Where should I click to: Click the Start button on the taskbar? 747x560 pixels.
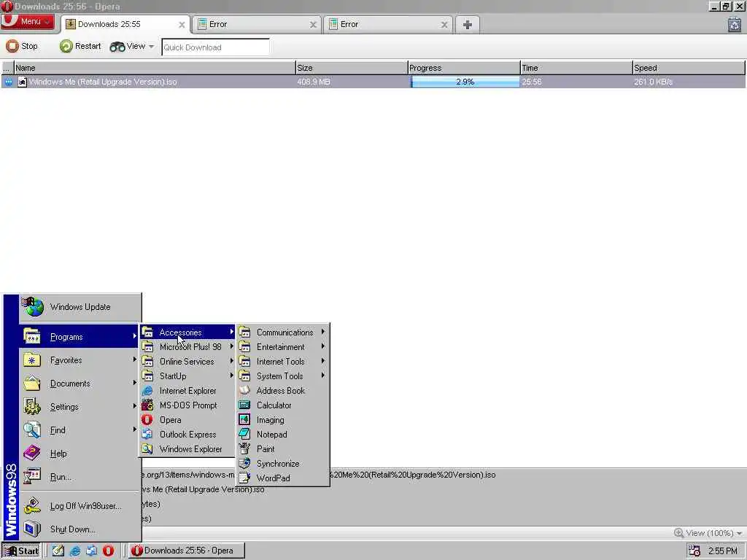pos(21,551)
